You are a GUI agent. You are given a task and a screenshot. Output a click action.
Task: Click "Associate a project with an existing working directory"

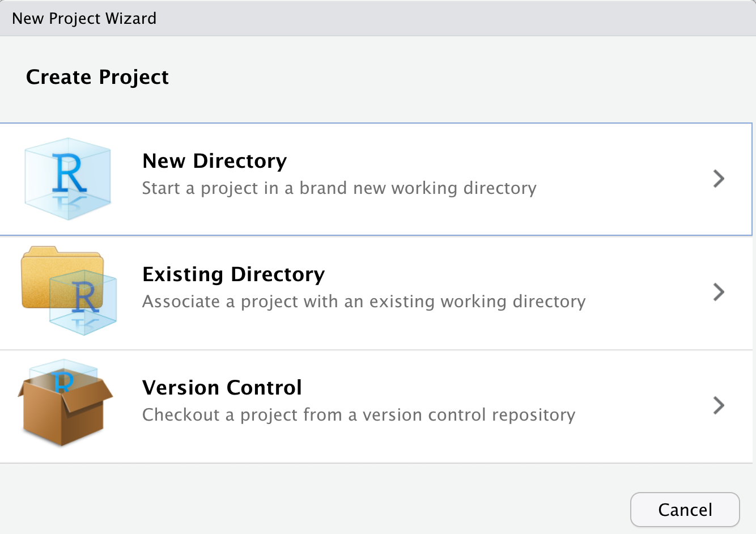coord(363,302)
